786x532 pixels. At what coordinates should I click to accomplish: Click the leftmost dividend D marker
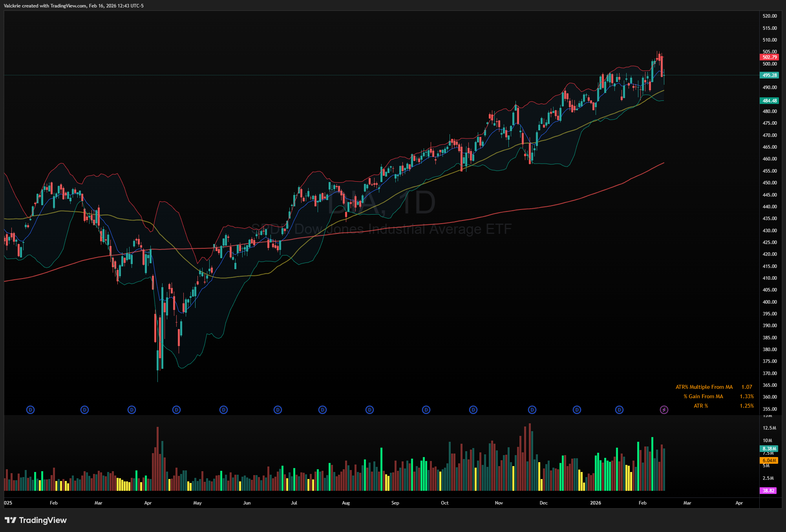pyautogui.click(x=30, y=410)
